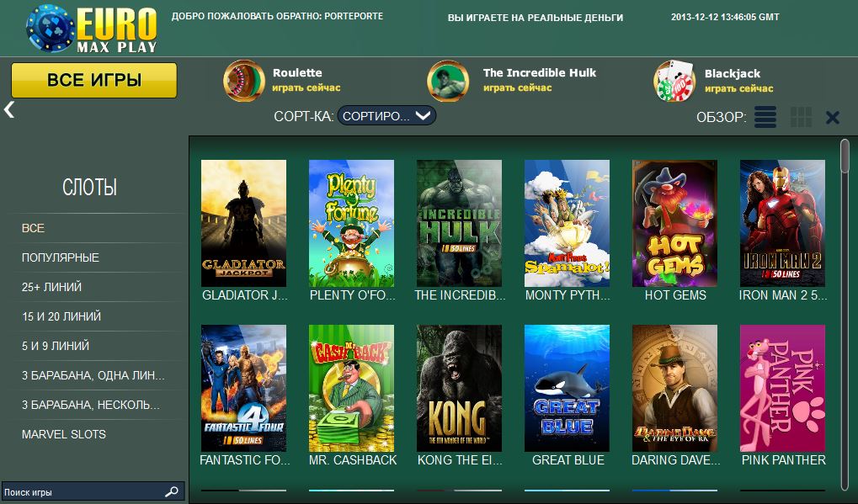Open Kong game thumbnail
This screenshot has height=504, width=858.
click(x=459, y=388)
